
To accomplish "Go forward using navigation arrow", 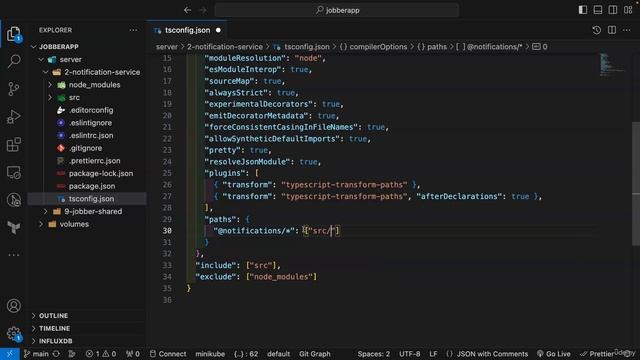I will (203, 10).
